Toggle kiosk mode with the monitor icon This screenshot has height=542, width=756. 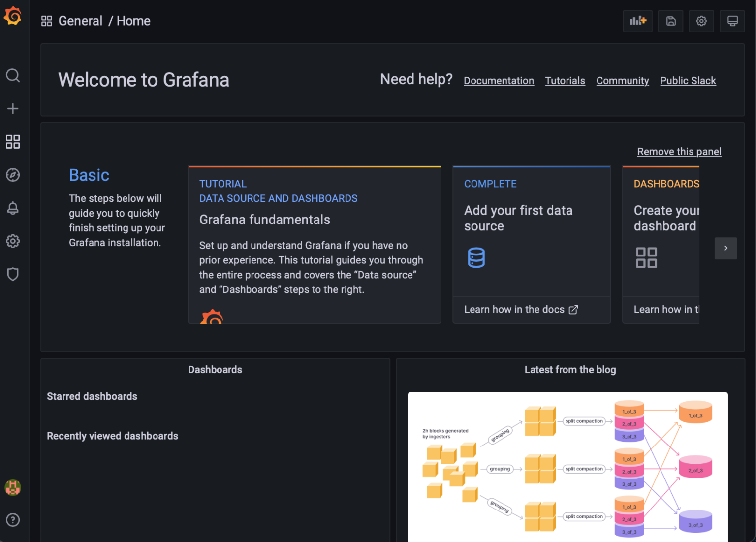732,21
